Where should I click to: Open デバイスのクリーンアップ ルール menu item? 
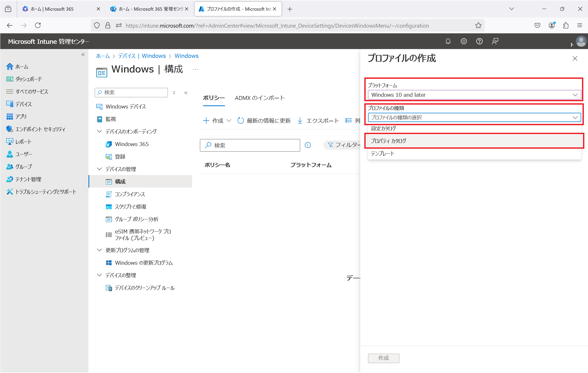pyautogui.click(x=140, y=288)
